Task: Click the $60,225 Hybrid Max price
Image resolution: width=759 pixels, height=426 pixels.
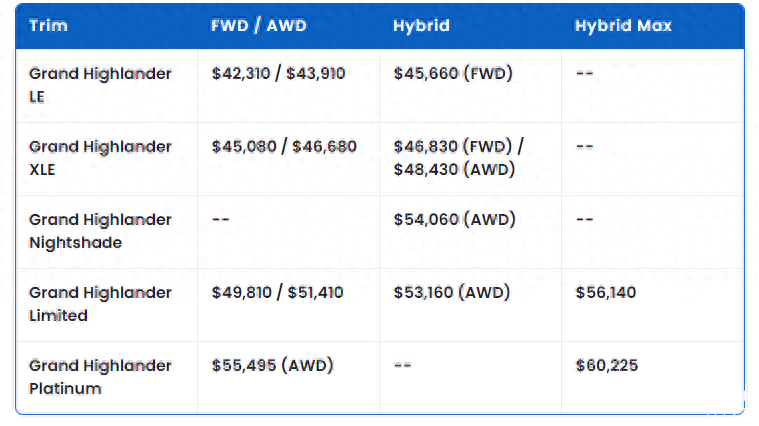Action: 607,366
